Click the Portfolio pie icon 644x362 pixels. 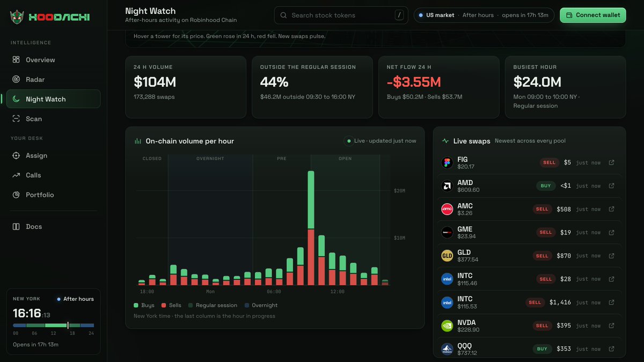[16, 195]
